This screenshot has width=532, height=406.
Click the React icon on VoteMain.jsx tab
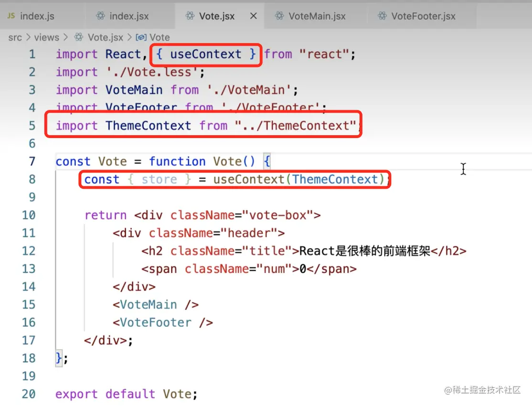click(279, 16)
